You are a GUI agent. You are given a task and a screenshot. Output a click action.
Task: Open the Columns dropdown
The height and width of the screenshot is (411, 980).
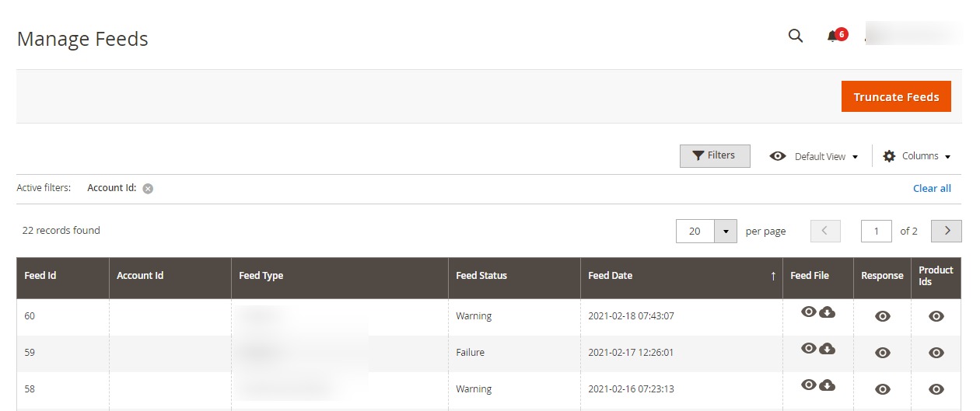click(x=917, y=156)
